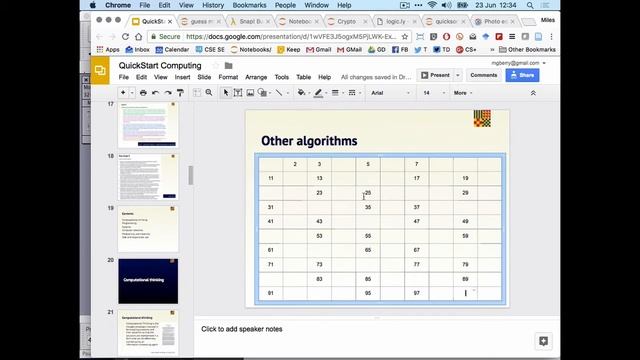
Task: Open the new slide layout dropdown arrow
Action: pos(132,93)
